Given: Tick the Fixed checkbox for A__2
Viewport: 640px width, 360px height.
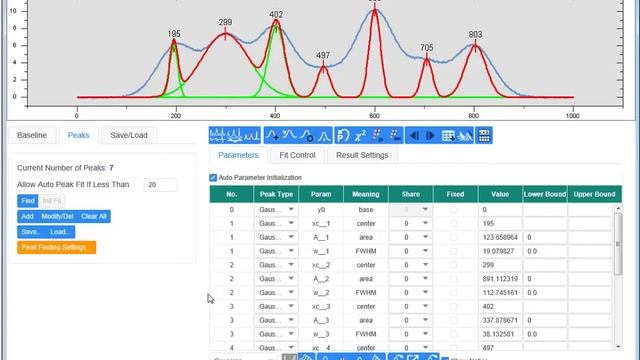Looking at the screenshot, I should (x=453, y=279).
